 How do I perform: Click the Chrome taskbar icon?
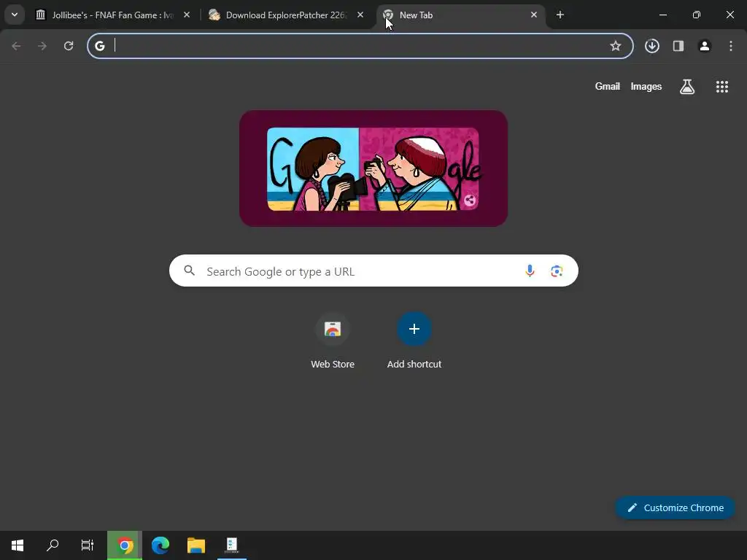125,545
